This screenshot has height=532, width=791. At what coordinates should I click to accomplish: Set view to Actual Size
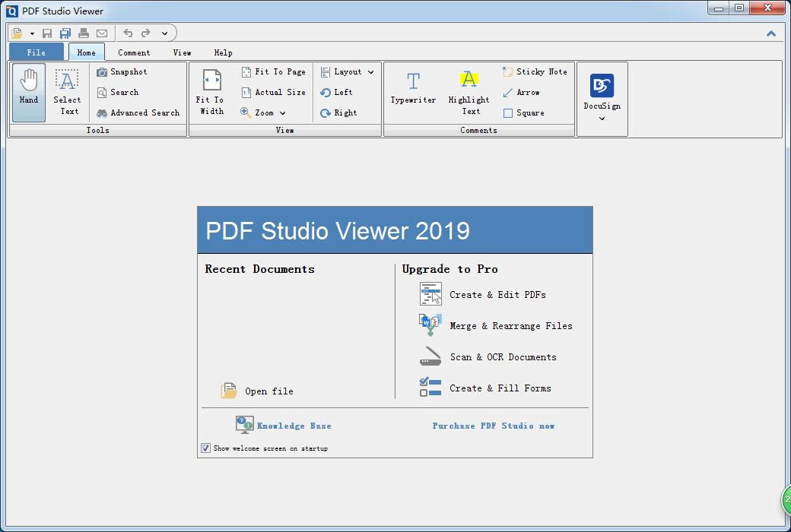(x=273, y=92)
